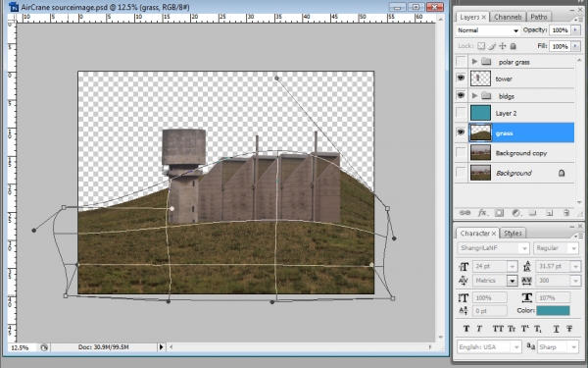The image size is (588, 368).
Task: Hide the bldgs group
Action: tap(461, 95)
